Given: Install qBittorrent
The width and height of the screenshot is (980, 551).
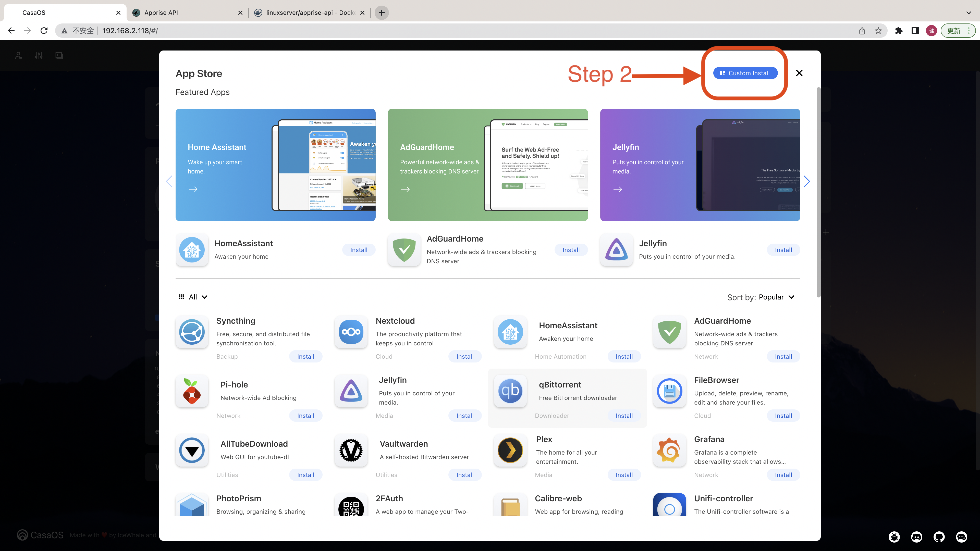Looking at the screenshot, I should 624,416.
